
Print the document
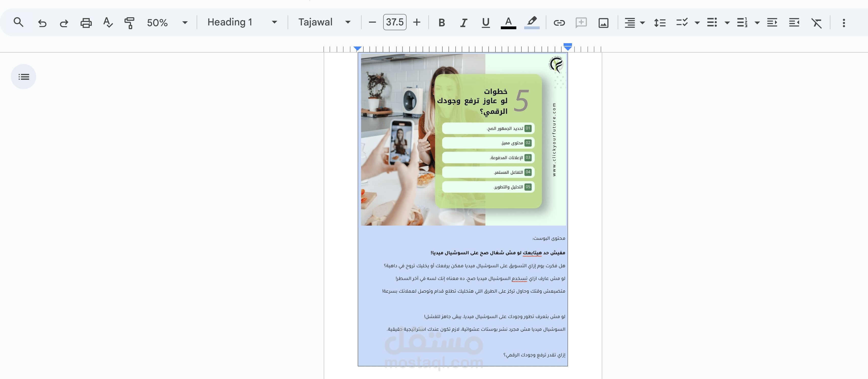pyautogui.click(x=86, y=23)
